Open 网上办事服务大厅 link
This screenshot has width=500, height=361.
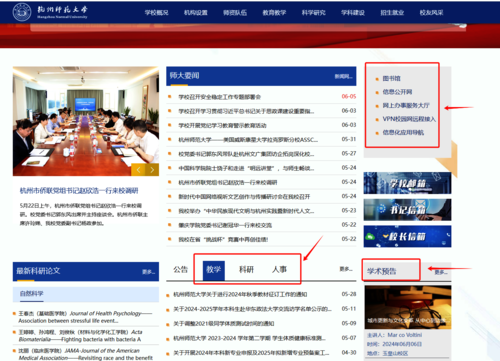point(406,105)
